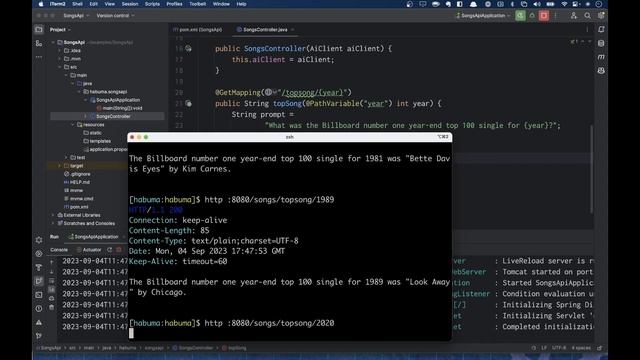
Task: Open editor tabs options kebab menu
Action: 587,29
